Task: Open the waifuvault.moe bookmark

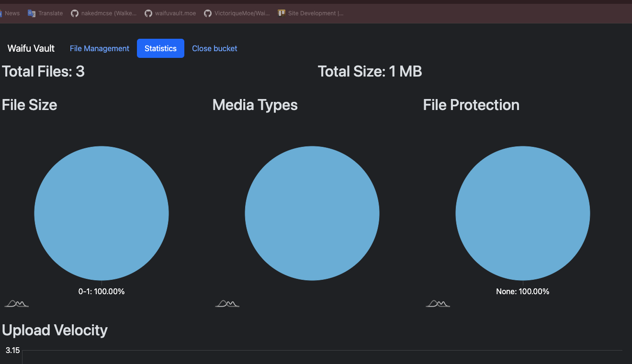Action: coord(170,13)
